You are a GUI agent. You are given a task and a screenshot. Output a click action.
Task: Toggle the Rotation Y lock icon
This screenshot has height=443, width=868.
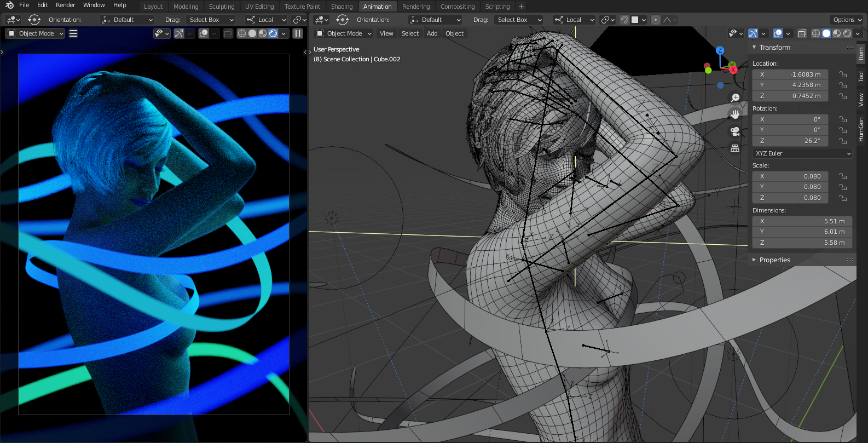(843, 130)
